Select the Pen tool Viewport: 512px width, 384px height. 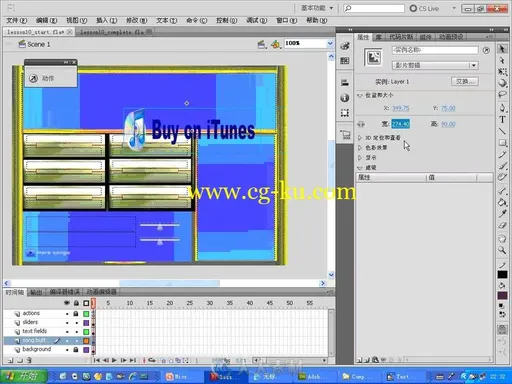pyautogui.click(x=502, y=108)
